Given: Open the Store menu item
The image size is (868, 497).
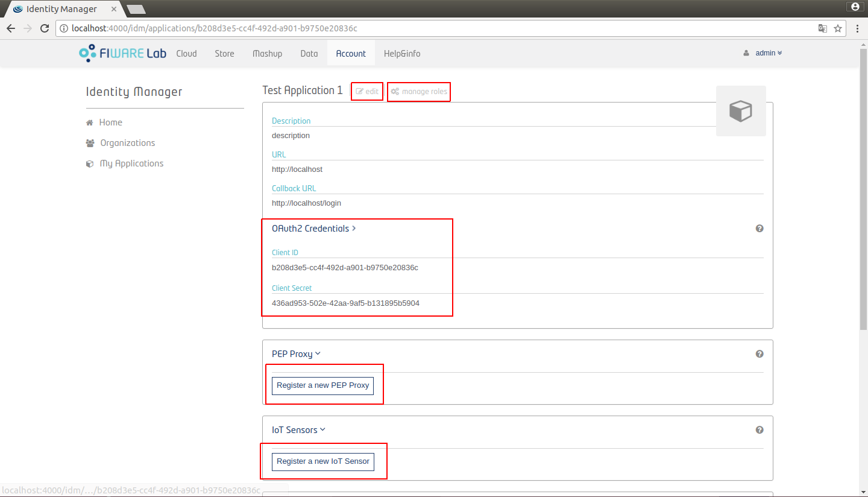Looking at the screenshot, I should click(224, 54).
